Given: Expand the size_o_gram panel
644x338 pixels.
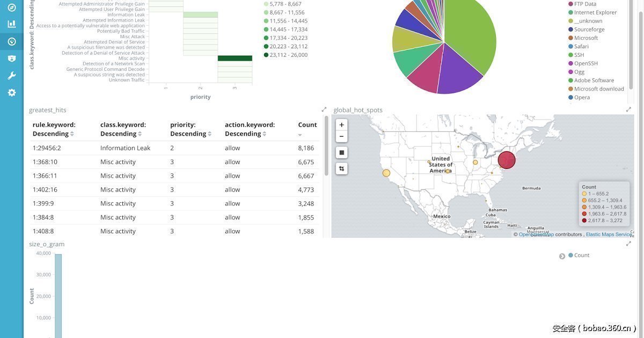Looking at the screenshot, I should 628,244.
